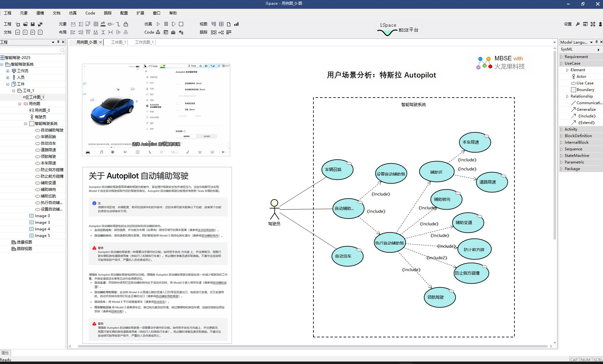Collapse the 工件 tree node
The image size is (603, 364).
click(x=8, y=84)
